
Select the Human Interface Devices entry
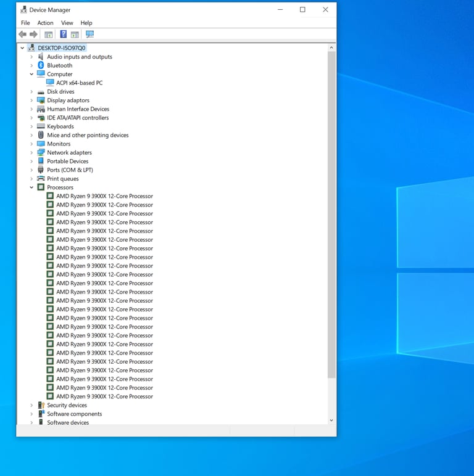pyautogui.click(x=78, y=109)
